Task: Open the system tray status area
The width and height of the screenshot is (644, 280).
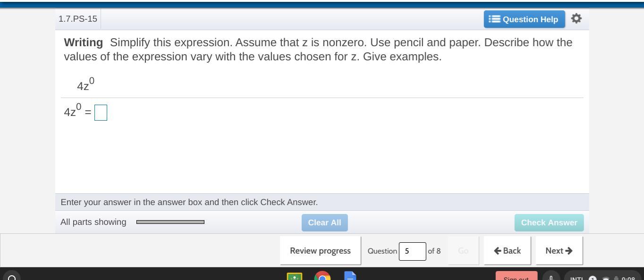Action: [x=602, y=277]
